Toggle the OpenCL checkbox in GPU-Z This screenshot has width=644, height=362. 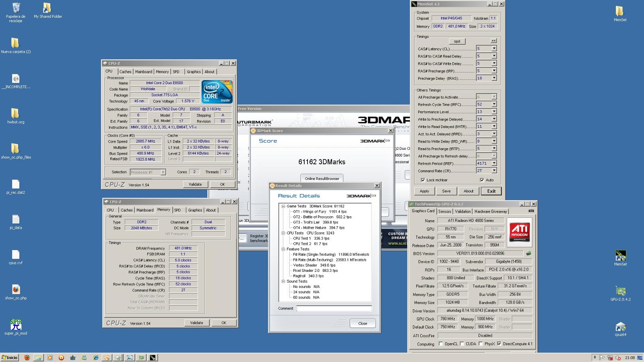point(441,344)
